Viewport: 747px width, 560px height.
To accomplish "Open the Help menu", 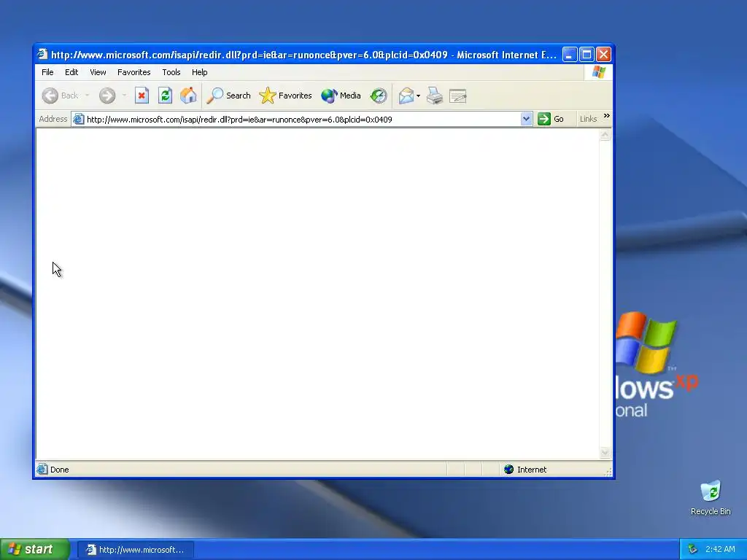I will coord(200,72).
